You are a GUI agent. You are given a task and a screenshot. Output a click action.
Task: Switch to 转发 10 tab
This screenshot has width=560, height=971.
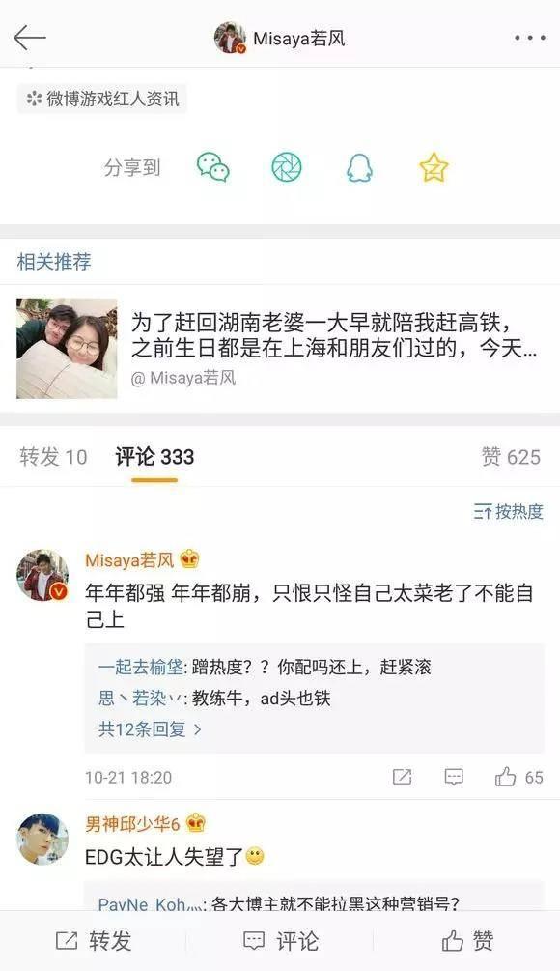click(x=53, y=457)
